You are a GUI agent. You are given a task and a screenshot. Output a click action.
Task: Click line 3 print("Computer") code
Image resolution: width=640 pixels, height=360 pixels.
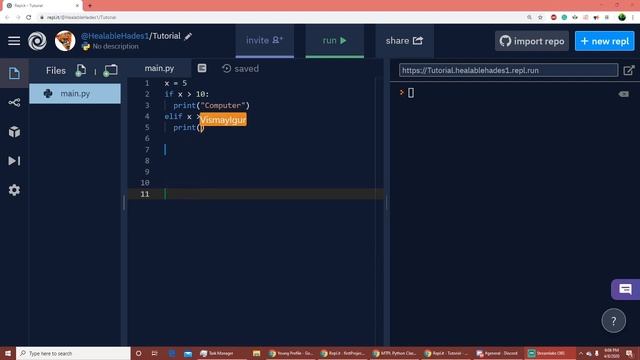(x=211, y=105)
